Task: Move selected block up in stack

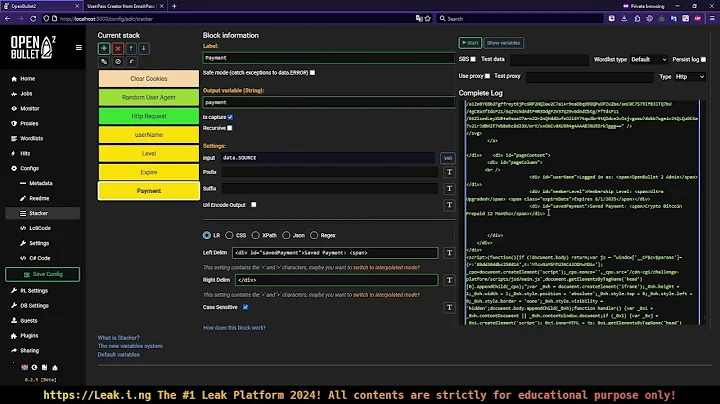Action: (131, 48)
